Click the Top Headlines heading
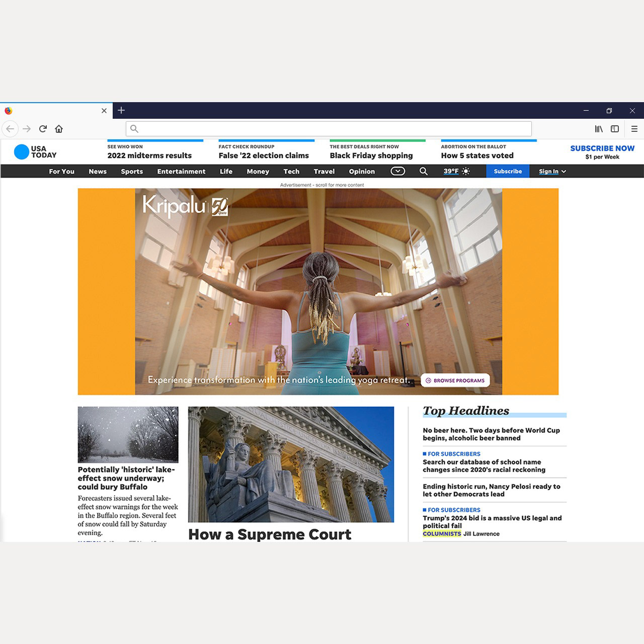644x644 pixels. click(466, 411)
